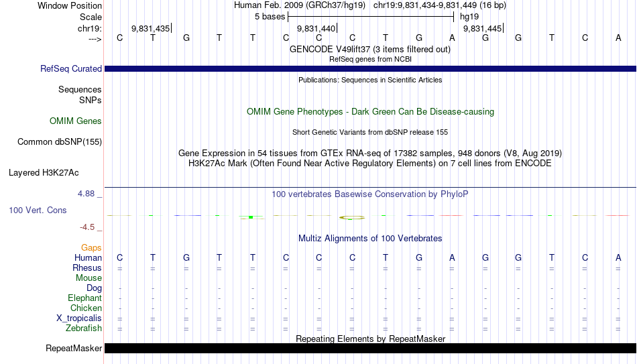This screenshot has height=364, width=637.
Task: Click the Human species row label
Action: click(x=88, y=257)
